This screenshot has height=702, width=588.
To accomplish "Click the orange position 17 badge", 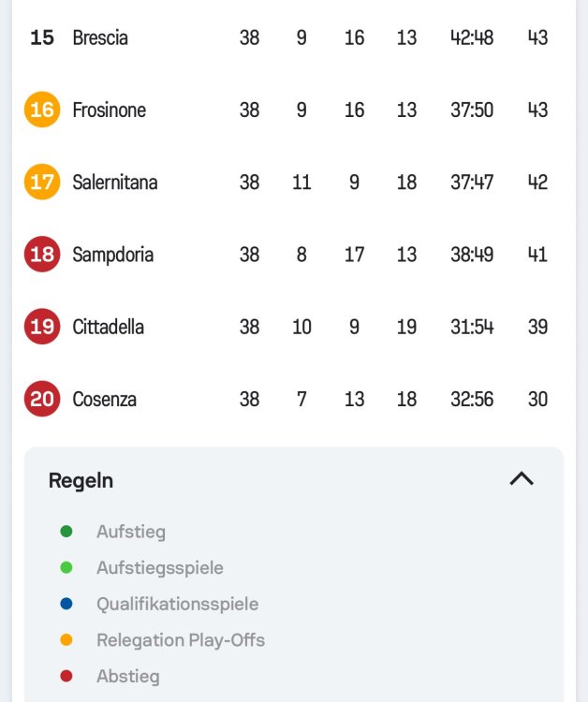I will pyautogui.click(x=42, y=182).
